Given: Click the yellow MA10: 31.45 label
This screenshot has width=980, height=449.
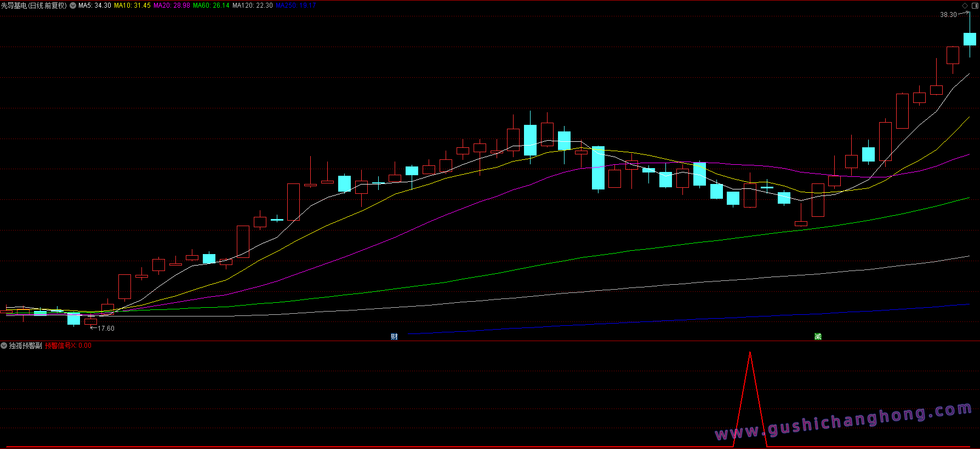Looking at the screenshot, I should tap(132, 5).
